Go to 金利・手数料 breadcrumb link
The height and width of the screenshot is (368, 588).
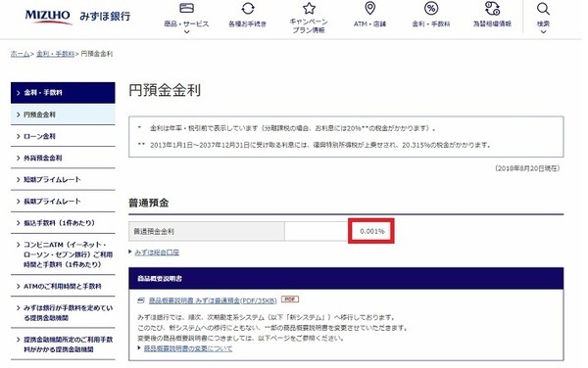point(55,54)
